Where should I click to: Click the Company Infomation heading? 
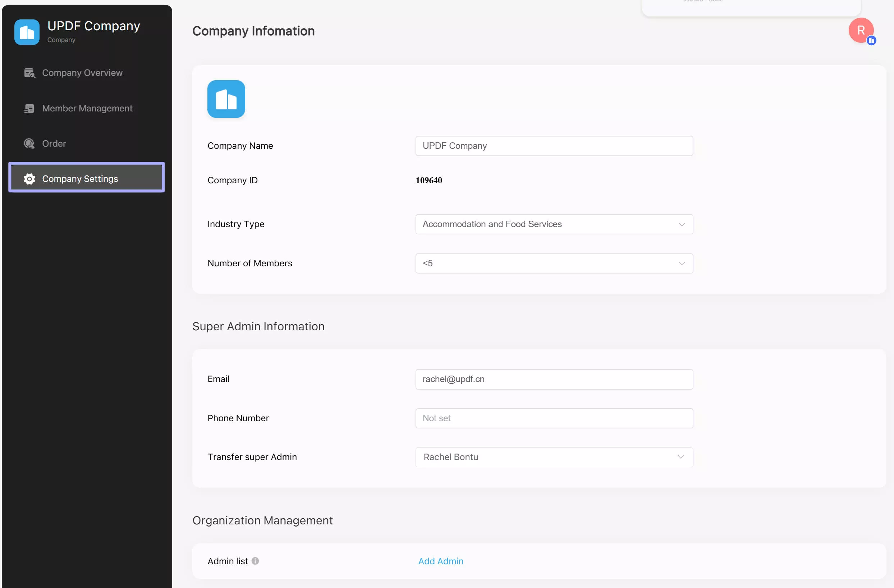coord(253,31)
